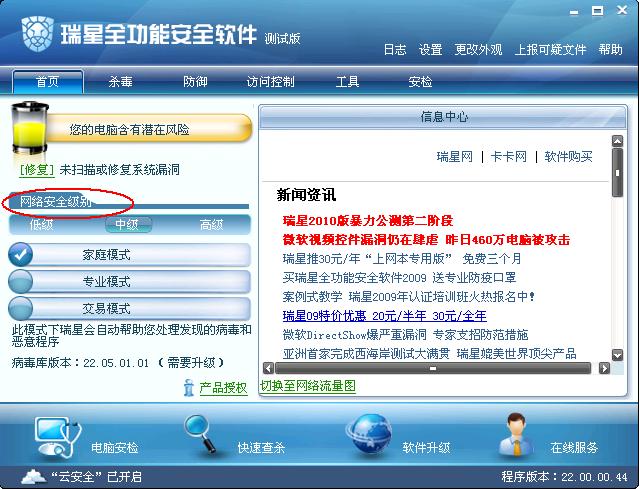This screenshot has width=639, height=489.
Task: Click the [修复] link
Action: 37,170
